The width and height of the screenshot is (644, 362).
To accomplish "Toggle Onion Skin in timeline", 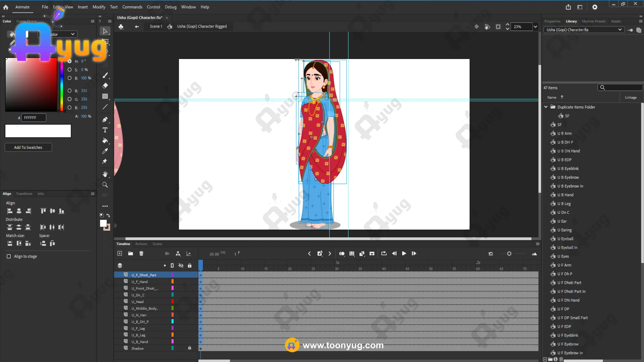I will coord(342,254).
